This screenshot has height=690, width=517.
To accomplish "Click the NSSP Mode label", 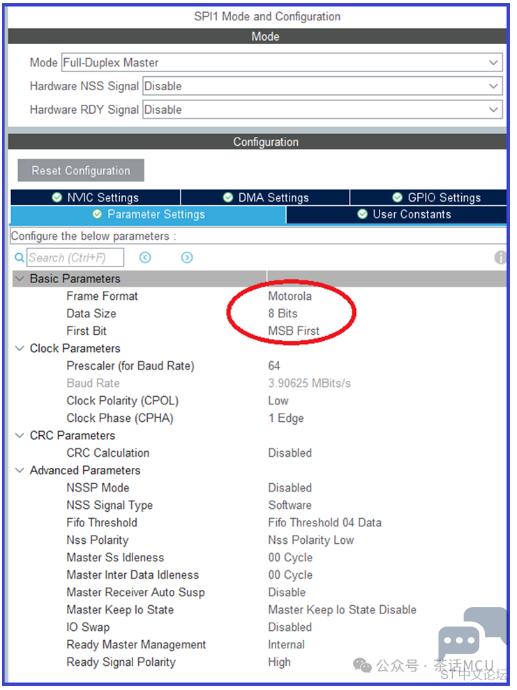I will tap(98, 488).
